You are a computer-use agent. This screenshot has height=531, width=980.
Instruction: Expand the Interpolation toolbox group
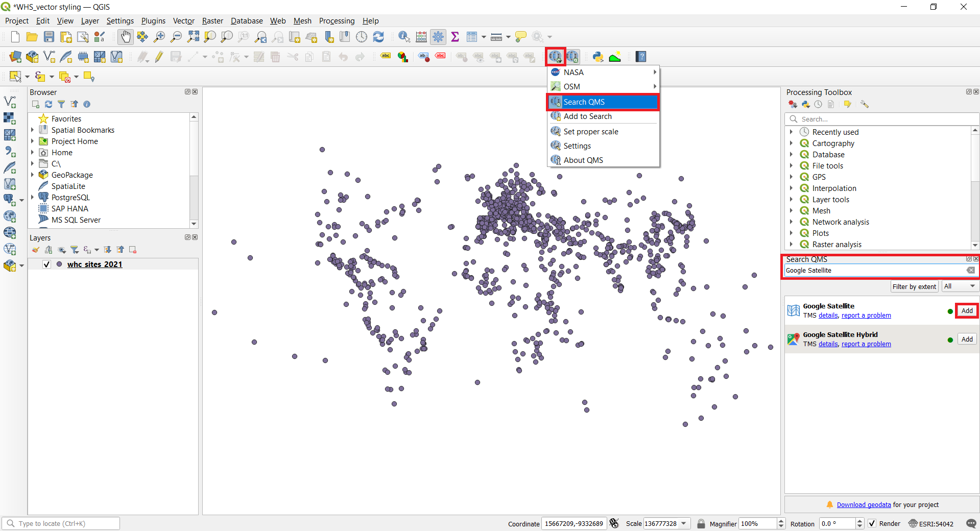click(x=791, y=188)
